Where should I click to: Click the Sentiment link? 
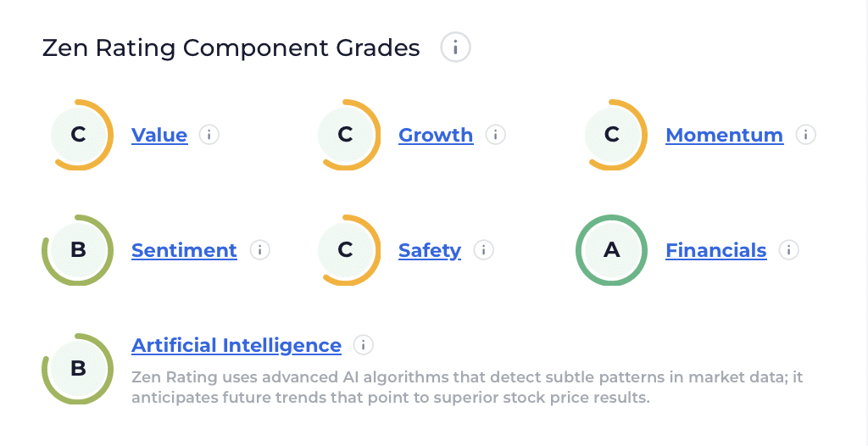(x=184, y=250)
